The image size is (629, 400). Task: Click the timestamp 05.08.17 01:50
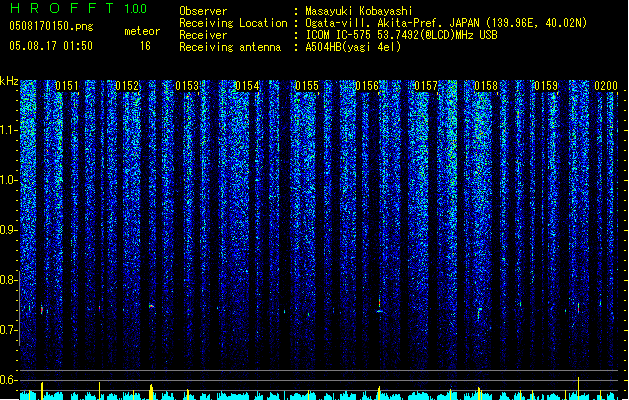click(51, 46)
